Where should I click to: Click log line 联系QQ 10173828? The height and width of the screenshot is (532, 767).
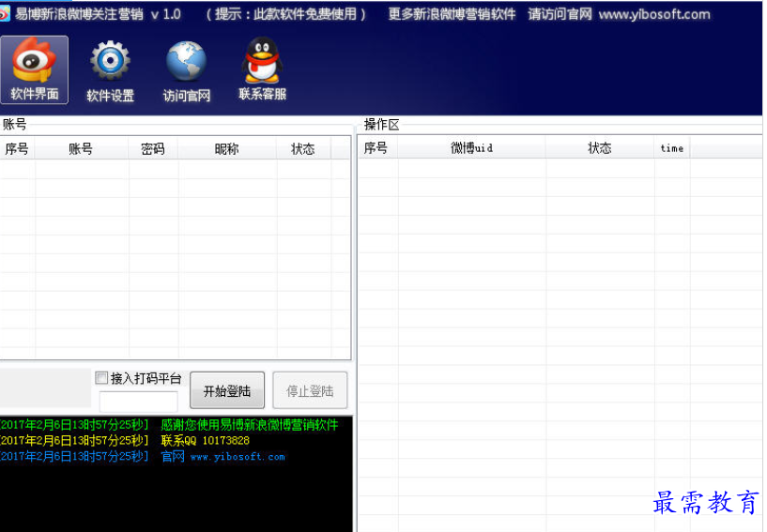[x=206, y=440]
